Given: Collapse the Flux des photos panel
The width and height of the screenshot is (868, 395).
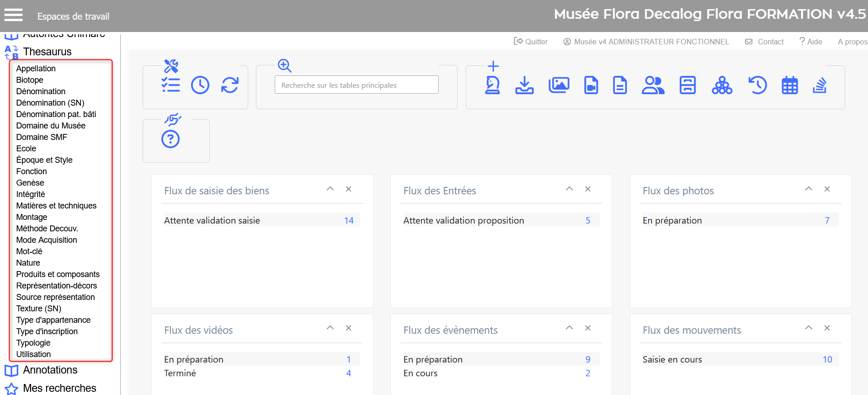Looking at the screenshot, I should [809, 189].
